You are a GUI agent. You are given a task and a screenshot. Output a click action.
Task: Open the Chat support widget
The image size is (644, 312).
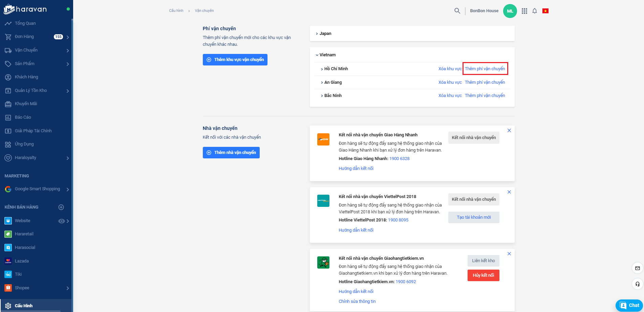(x=629, y=305)
